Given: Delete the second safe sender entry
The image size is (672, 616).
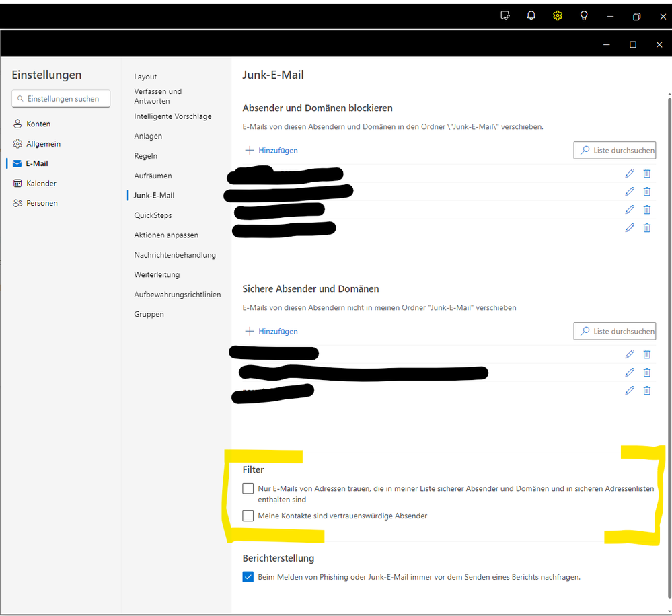Looking at the screenshot, I should 646,373.
